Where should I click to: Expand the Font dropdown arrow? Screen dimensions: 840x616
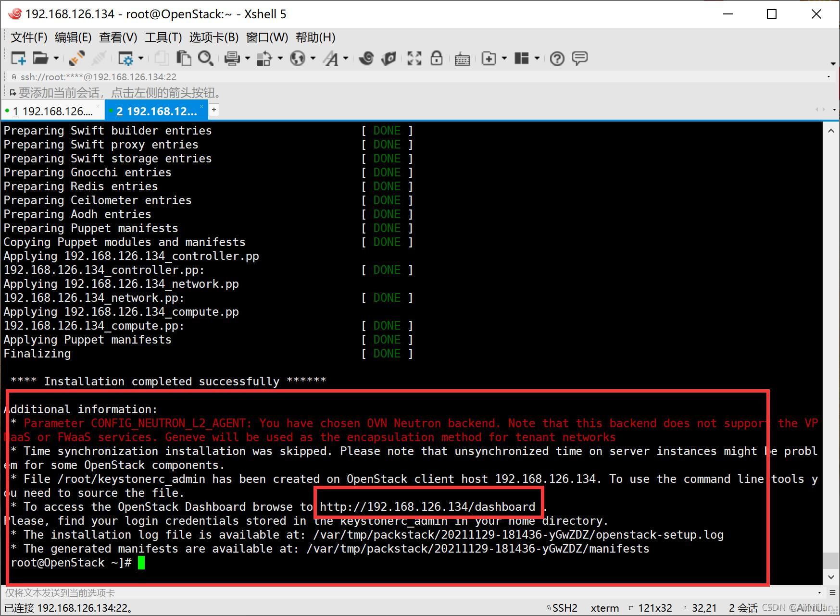[x=346, y=58]
